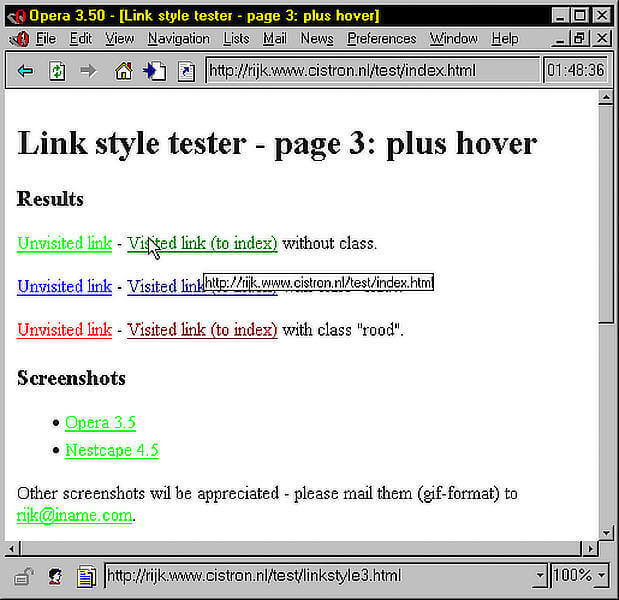
Task: Click the grey forward arrow icon
Action: pos(88,71)
